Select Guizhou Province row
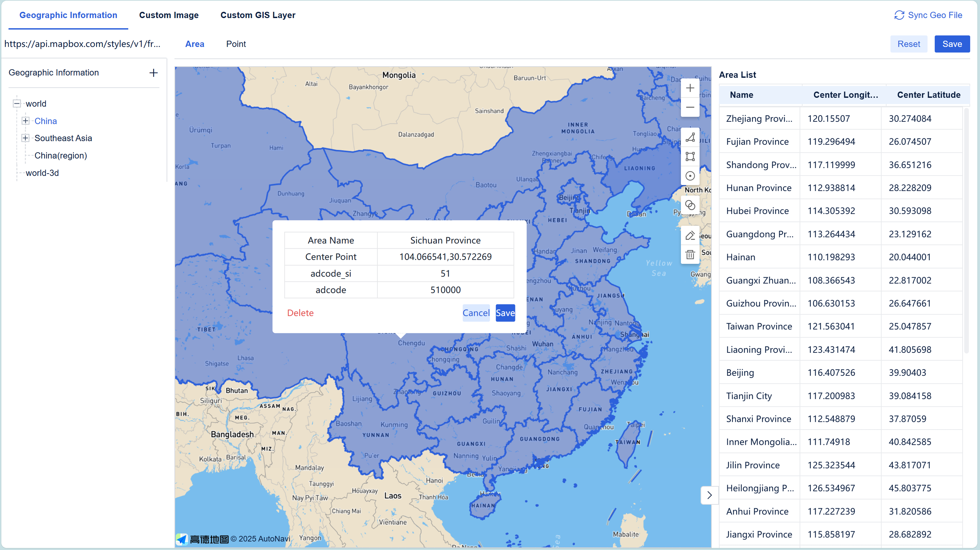Screen dimensions: 980x550 pos(840,303)
